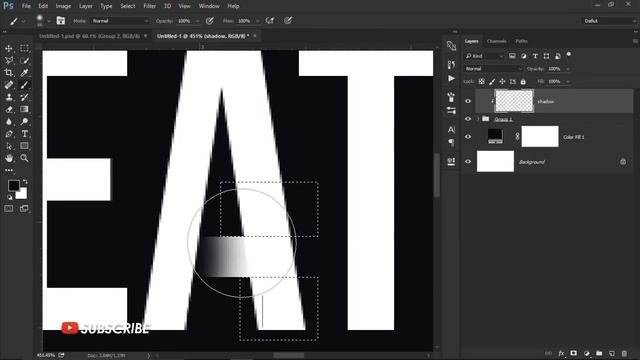This screenshot has width=640, height=360.
Task: Select the Hand tool
Action: coord(9,158)
